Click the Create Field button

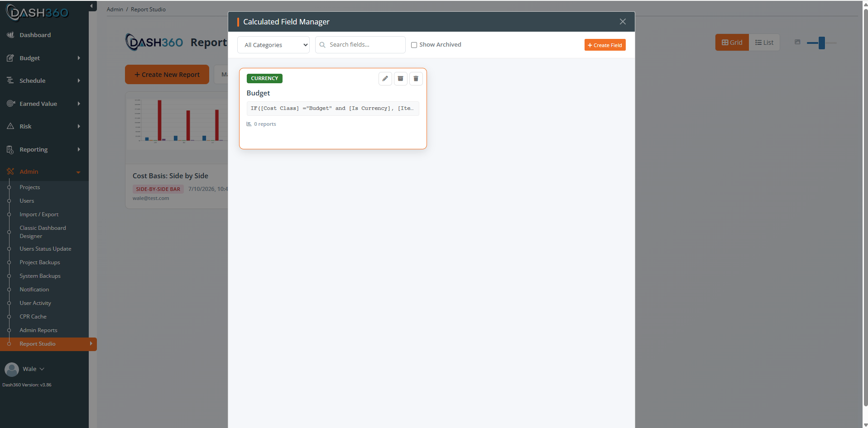pyautogui.click(x=605, y=45)
